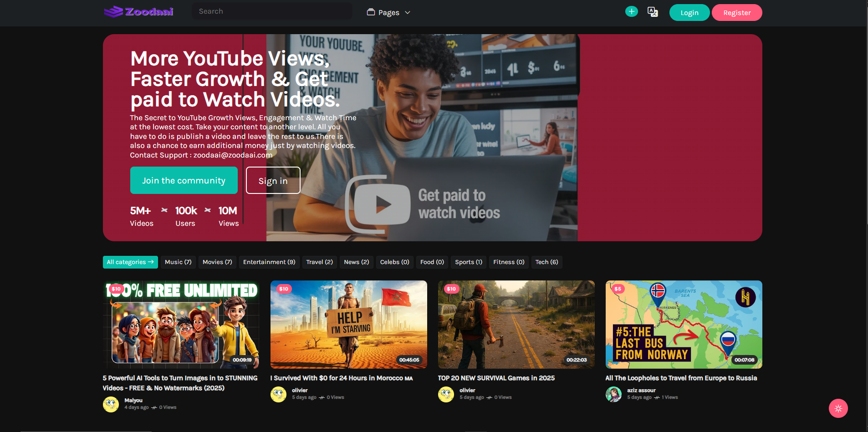Focus the Search input field
Screen dimensions: 868x432
(272, 11)
